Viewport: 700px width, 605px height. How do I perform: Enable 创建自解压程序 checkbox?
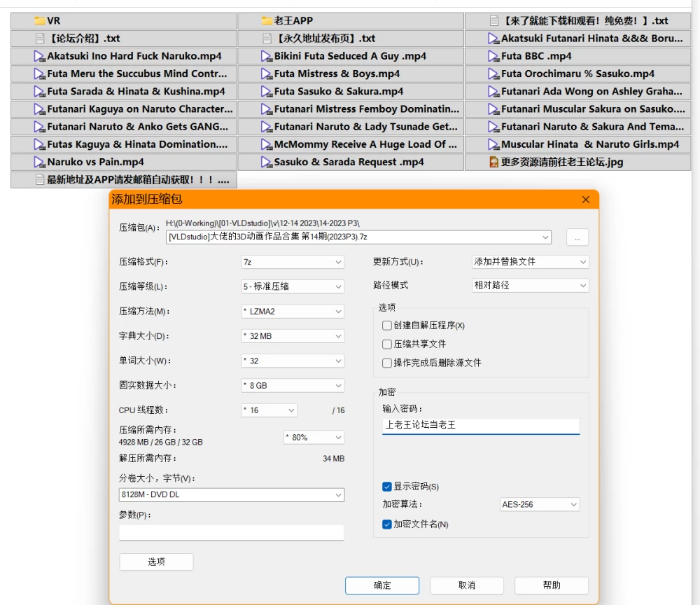coord(387,326)
